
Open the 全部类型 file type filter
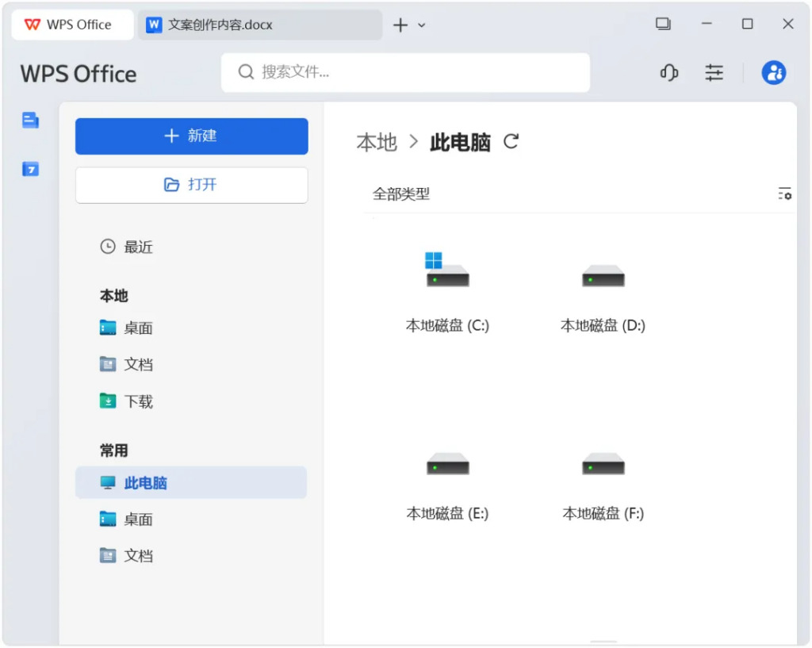tap(401, 194)
